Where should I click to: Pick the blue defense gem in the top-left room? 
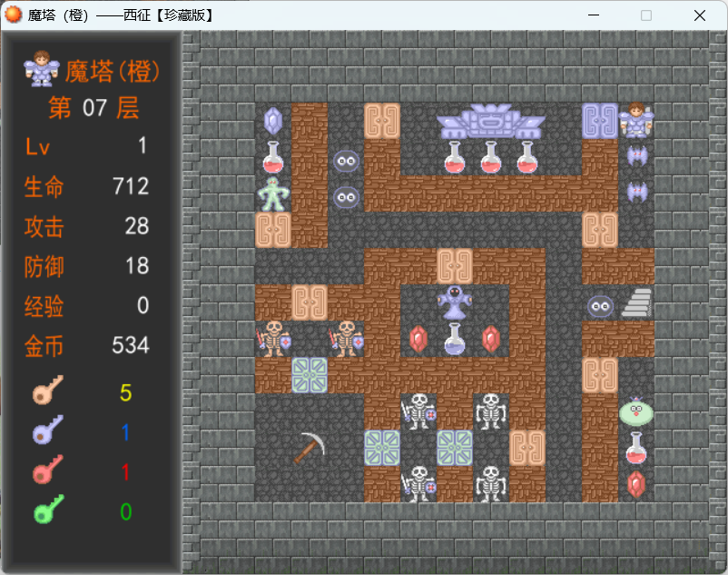click(x=273, y=121)
